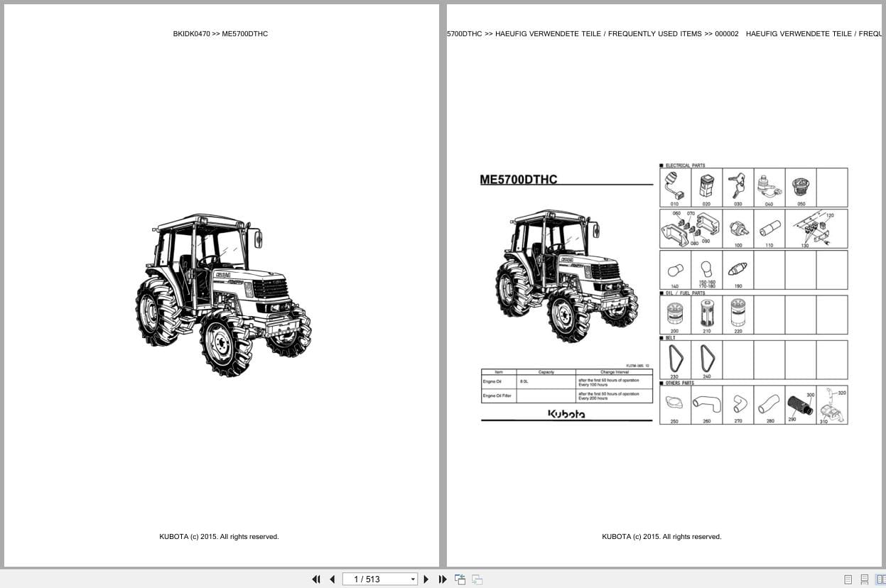Open the page number dropdown arrow
Screen dimensions: 886x588
pos(413,579)
